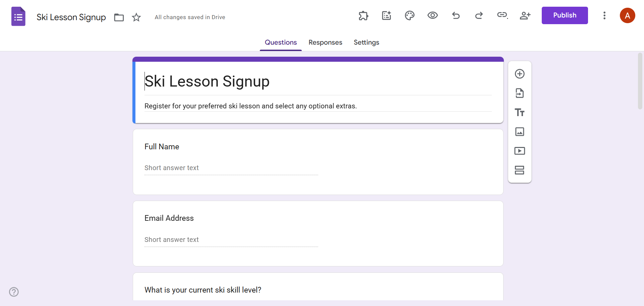Open the theme customization palette
The image size is (644, 306).
[x=410, y=15]
